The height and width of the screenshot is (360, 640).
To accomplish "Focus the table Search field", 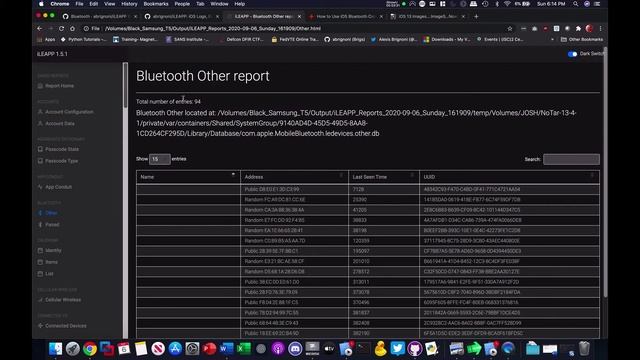I will click(571, 159).
